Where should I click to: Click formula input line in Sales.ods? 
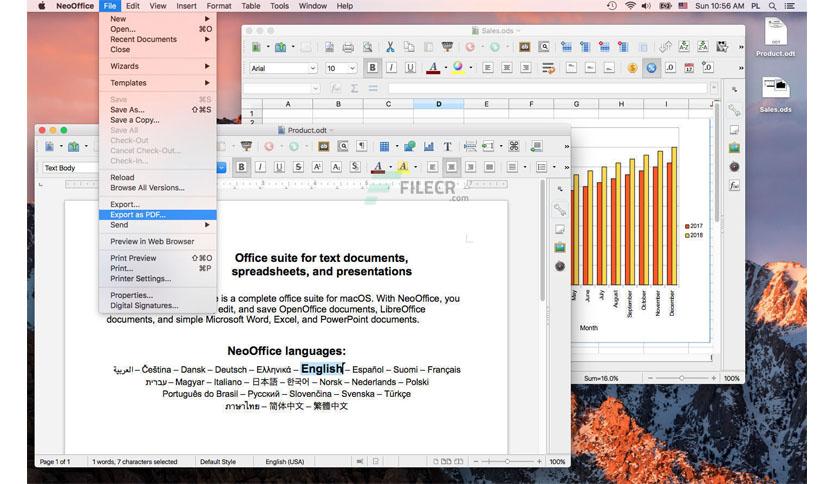tap(547, 88)
